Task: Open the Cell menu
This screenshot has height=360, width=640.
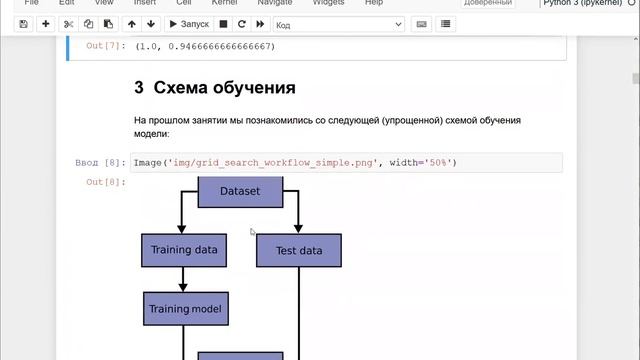Action: (x=184, y=2)
